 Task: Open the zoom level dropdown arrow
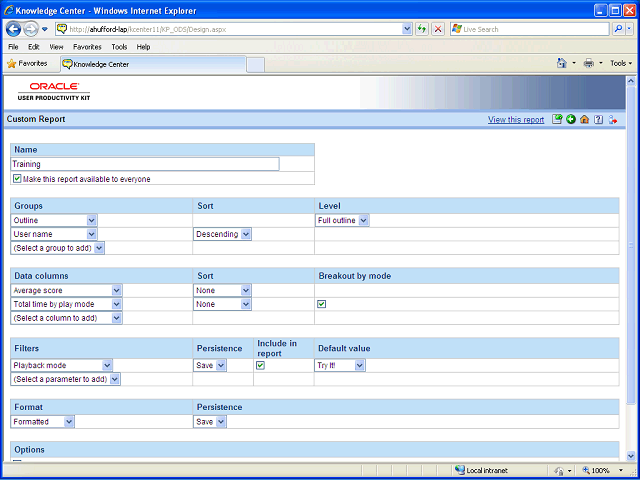(x=621, y=471)
